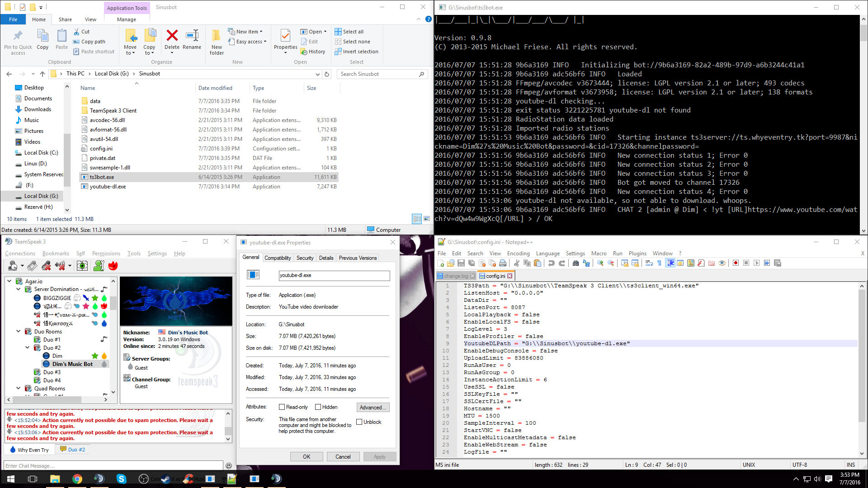This screenshot has width=868, height=488.
Task: Click the Delete icon in Explorer ribbon
Action: [172, 40]
